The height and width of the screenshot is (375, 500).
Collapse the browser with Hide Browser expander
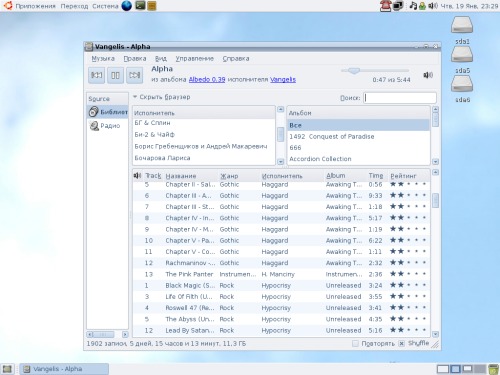click(161, 97)
